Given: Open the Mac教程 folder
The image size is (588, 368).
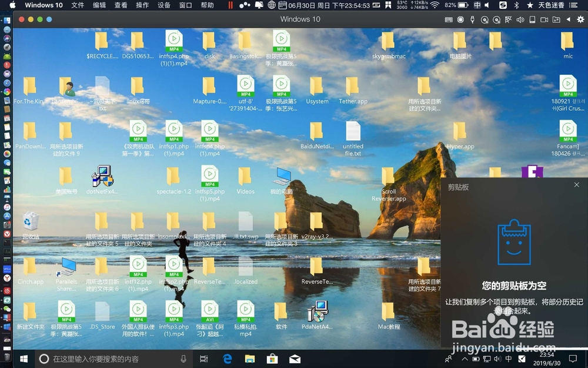Looking at the screenshot, I should pos(389,316).
